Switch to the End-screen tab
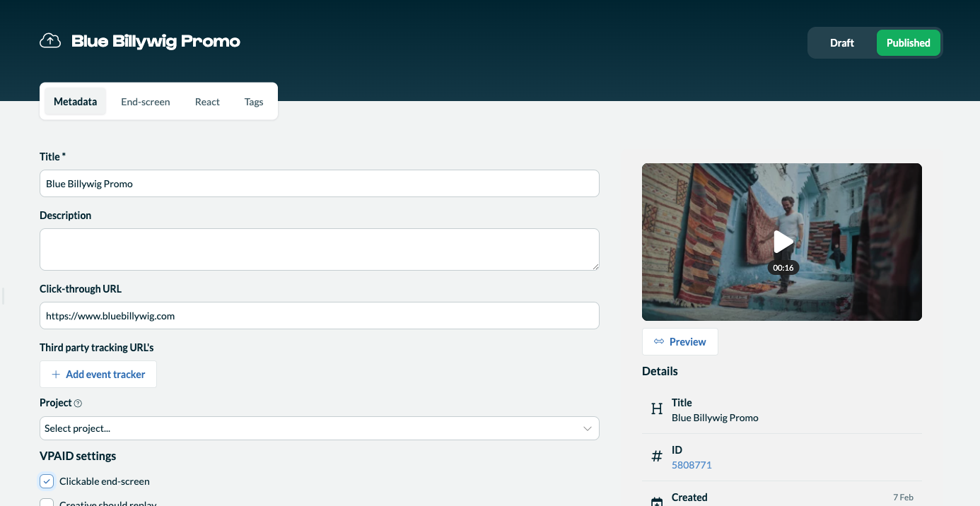980x506 pixels. pos(146,102)
